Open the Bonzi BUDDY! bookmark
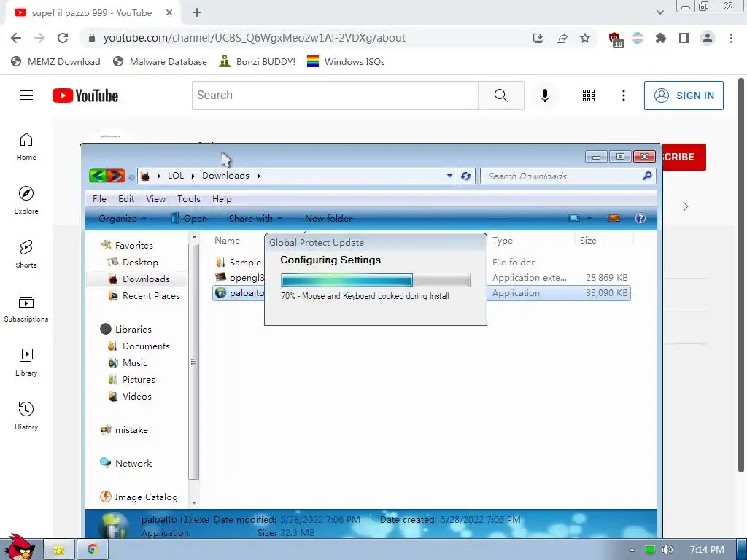Image resolution: width=747 pixels, height=560 pixels. tap(257, 61)
